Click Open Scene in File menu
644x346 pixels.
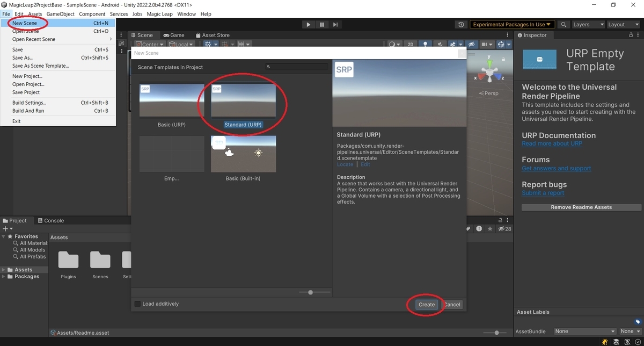pyautogui.click(x=58, y=31)
